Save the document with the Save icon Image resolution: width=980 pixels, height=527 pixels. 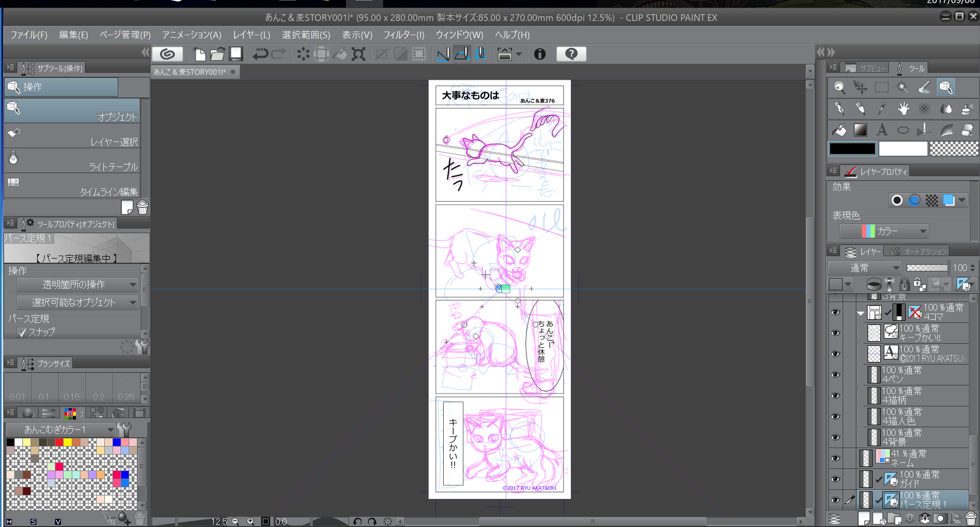coord(236,54)
